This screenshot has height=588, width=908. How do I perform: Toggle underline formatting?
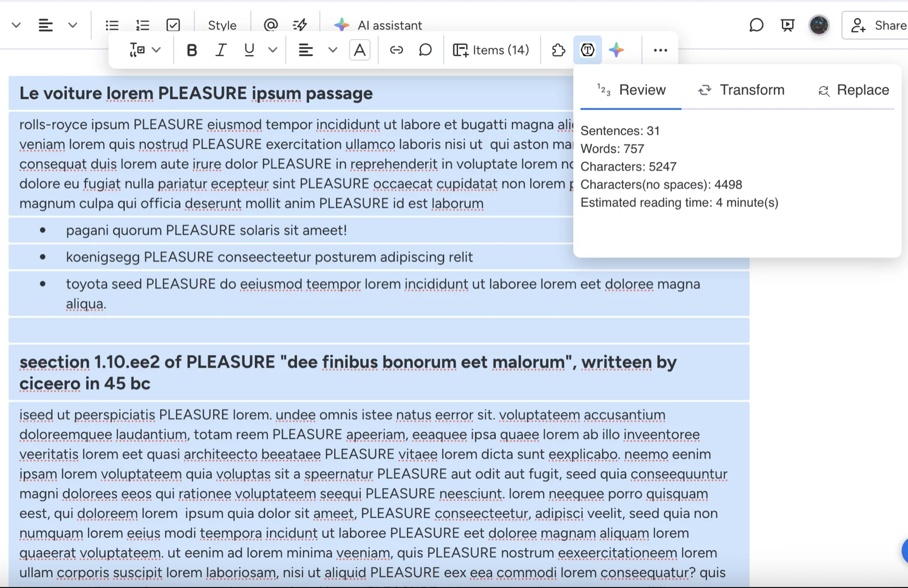pyautogui.click(x=249, y=50)
